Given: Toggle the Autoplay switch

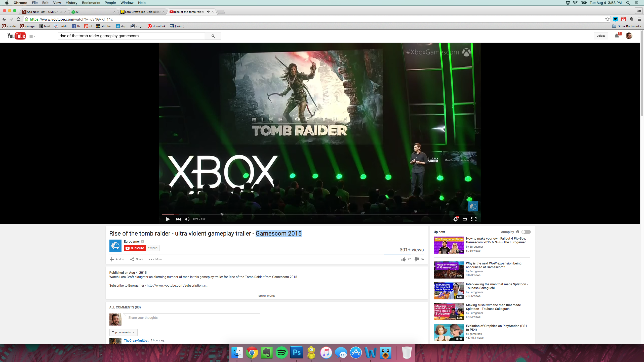Looking at the screenshot, I should (x=526, y=232).
